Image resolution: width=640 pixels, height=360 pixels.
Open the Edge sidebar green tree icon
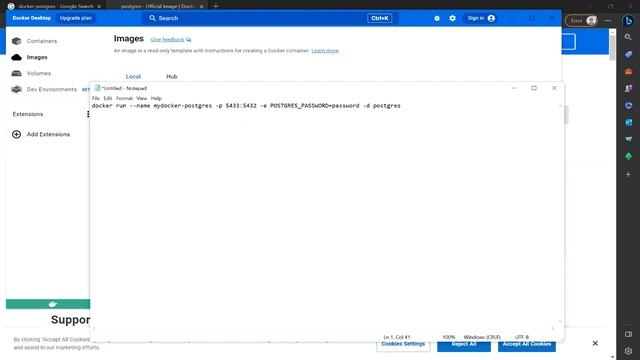(629, 156)
